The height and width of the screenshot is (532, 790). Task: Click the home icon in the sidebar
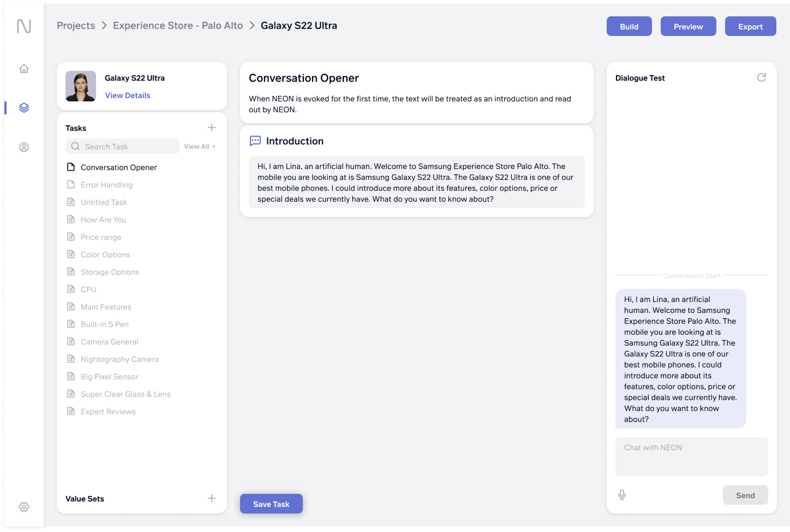[24, 69]
